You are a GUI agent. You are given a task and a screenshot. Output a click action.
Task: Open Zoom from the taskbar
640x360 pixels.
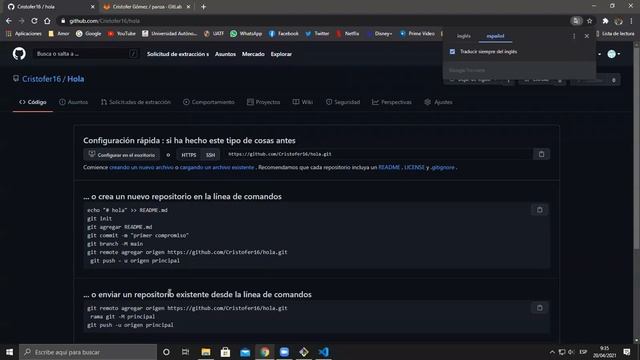[x=284, y=352]
